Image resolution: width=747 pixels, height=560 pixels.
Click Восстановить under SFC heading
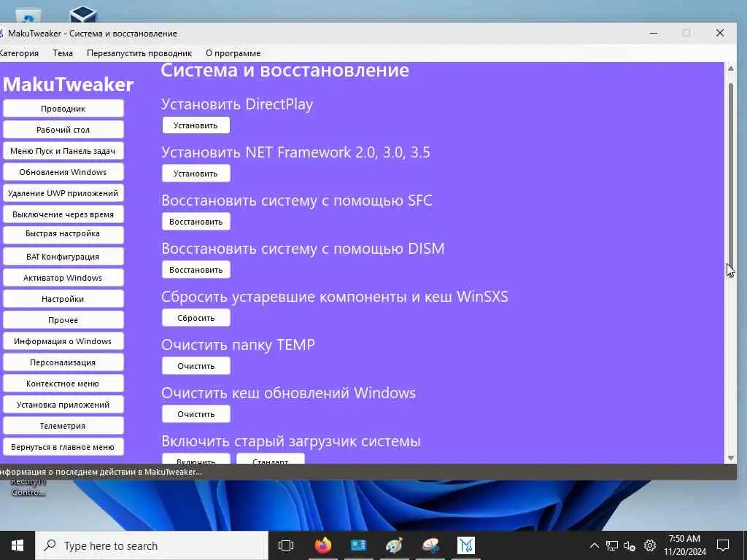pyautogui.click(x=196, y=222)
